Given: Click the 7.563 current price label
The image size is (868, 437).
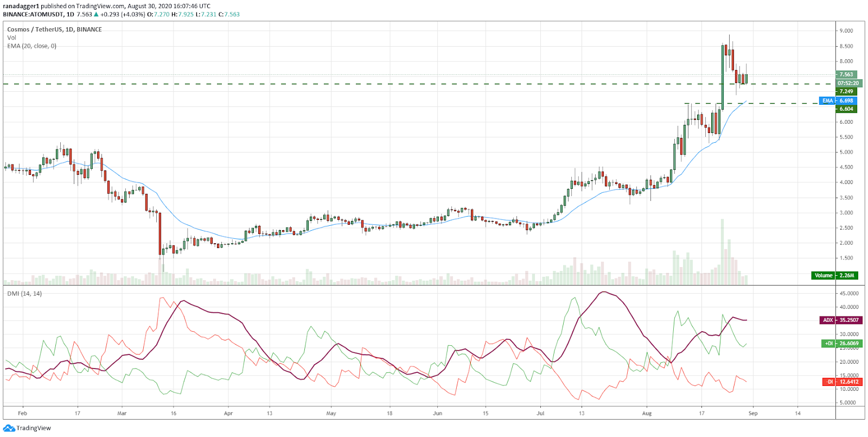Looking at the screenshot, I should coord(846,74).
